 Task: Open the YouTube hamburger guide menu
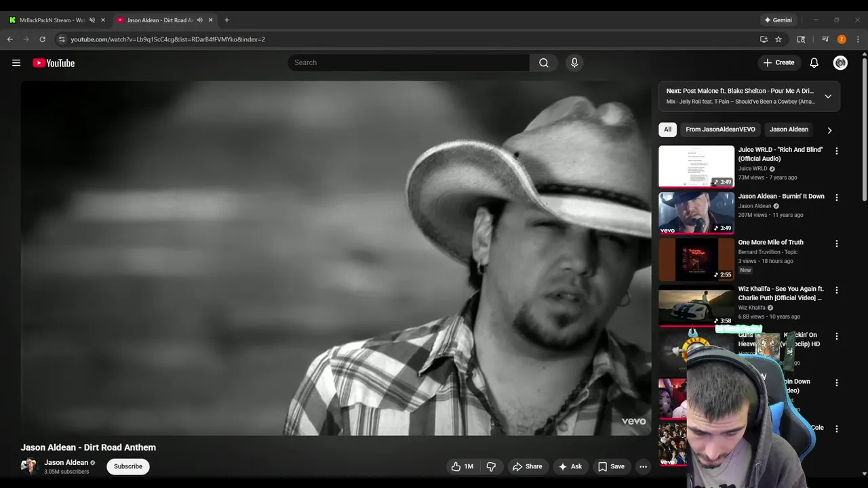16,63
